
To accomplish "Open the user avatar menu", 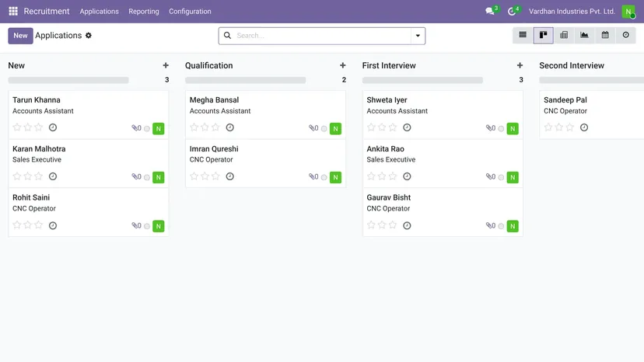I will coord(628,12).
